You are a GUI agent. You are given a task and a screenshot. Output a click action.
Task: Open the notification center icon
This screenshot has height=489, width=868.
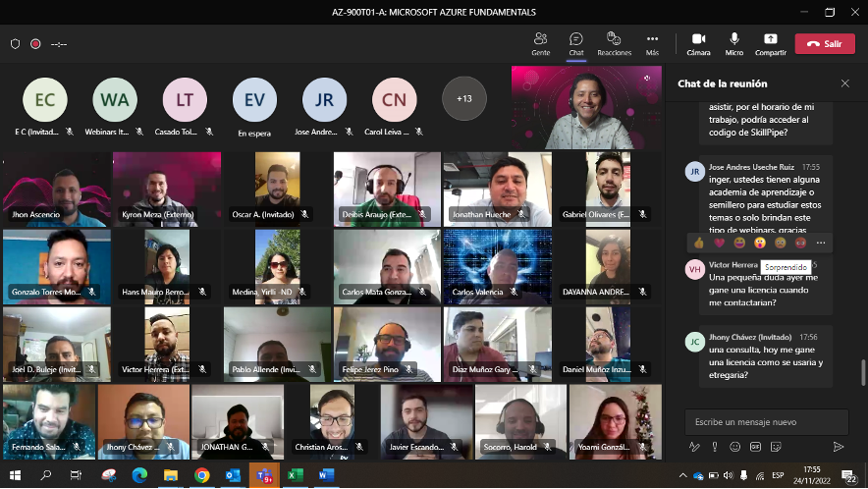pos(848,475)
